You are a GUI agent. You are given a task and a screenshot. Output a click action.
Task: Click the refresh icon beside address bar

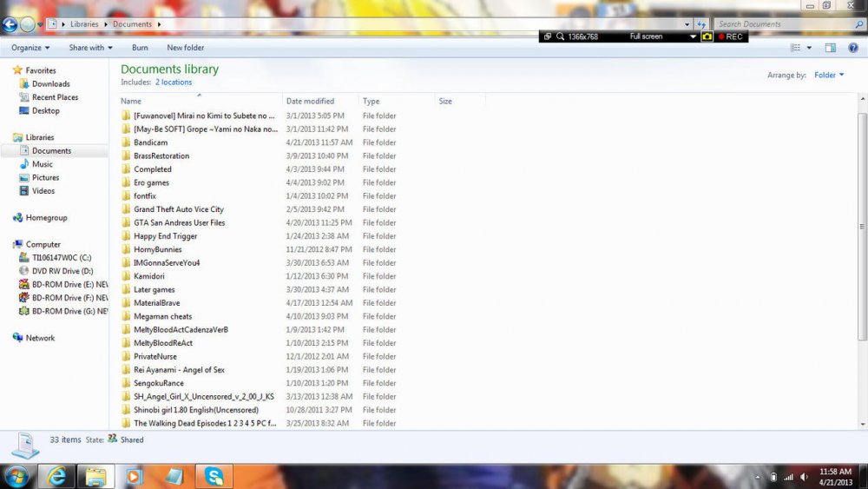click(700, 24)
